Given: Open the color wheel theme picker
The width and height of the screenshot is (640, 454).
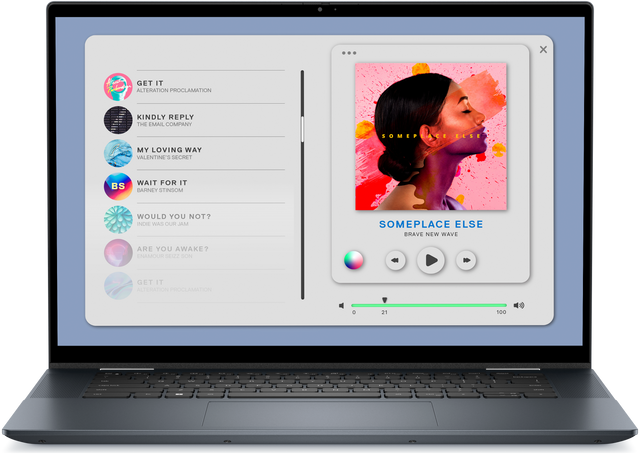Looking at the screenshot, I should [353, 260].
